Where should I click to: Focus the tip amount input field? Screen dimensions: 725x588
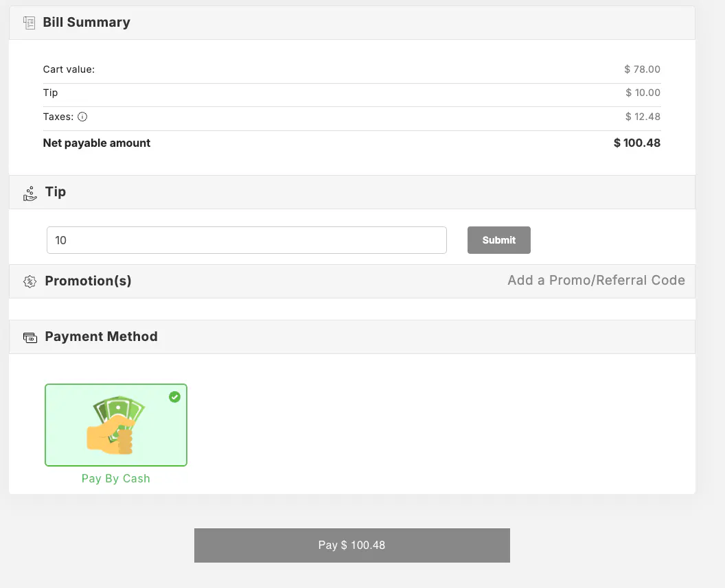click(x=246, y=240)
